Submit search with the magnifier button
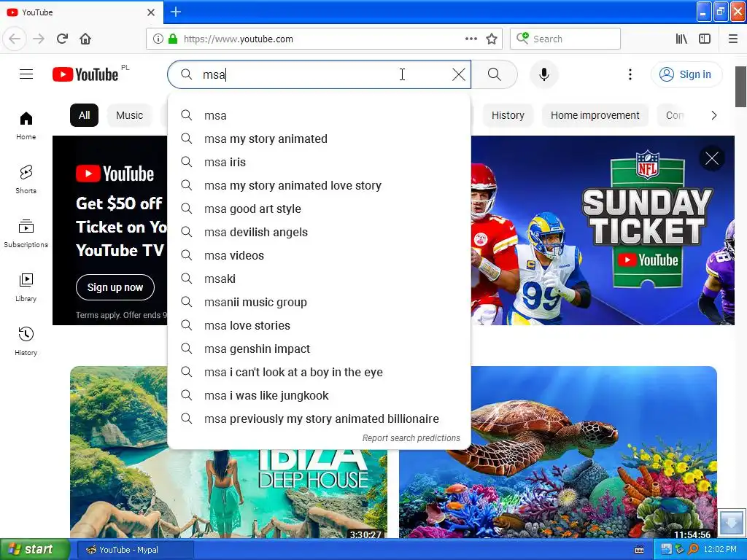The height and width of the screenshot is (560, 747). click(495, 74)
